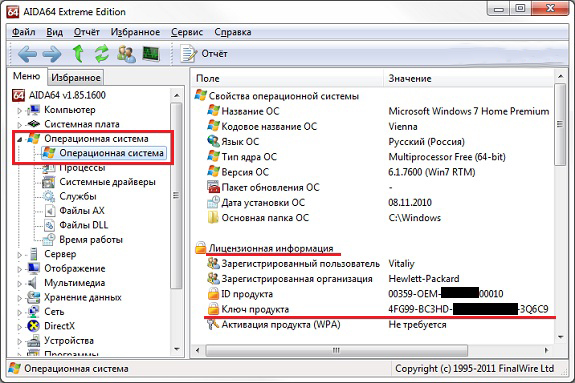
Task: Open the Вид menu
Action: click(54, 32)
